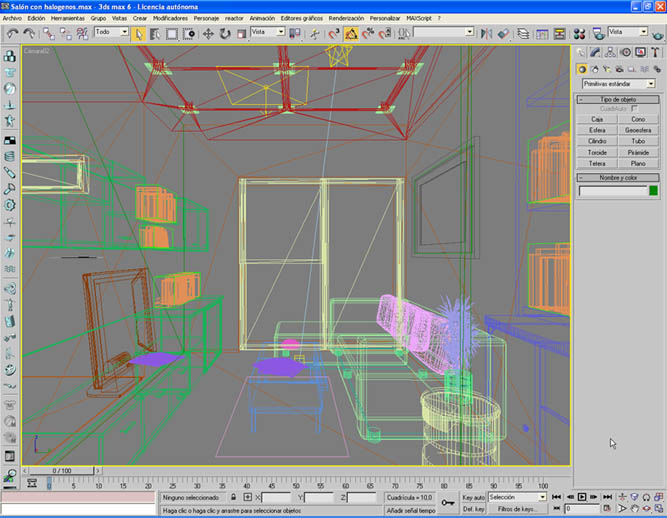Open the MAXScript menu
667x518 pixels.
(419, 18)
